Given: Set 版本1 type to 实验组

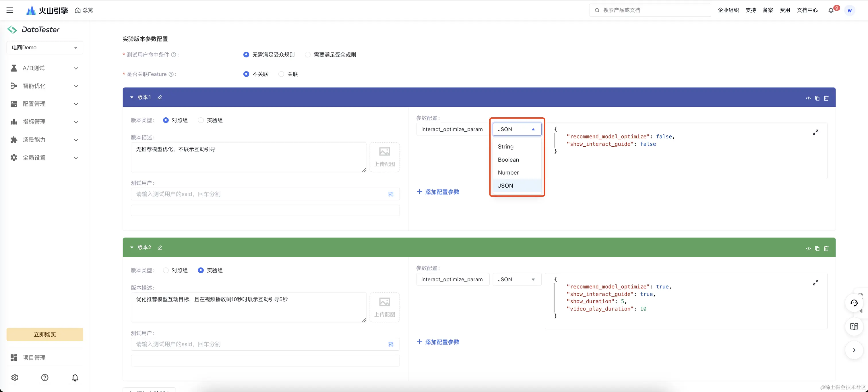Looking at the screenshot, I should point(201,120).
